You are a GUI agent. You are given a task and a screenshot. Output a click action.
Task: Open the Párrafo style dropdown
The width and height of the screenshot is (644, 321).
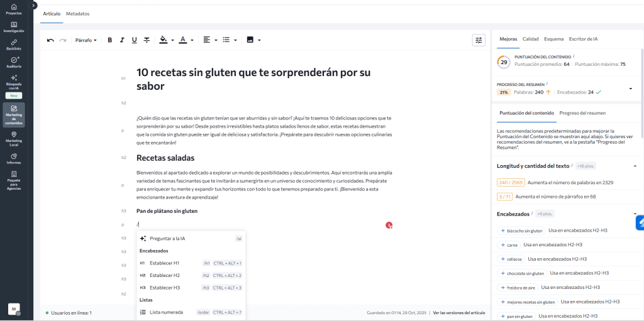coord(86,40)
